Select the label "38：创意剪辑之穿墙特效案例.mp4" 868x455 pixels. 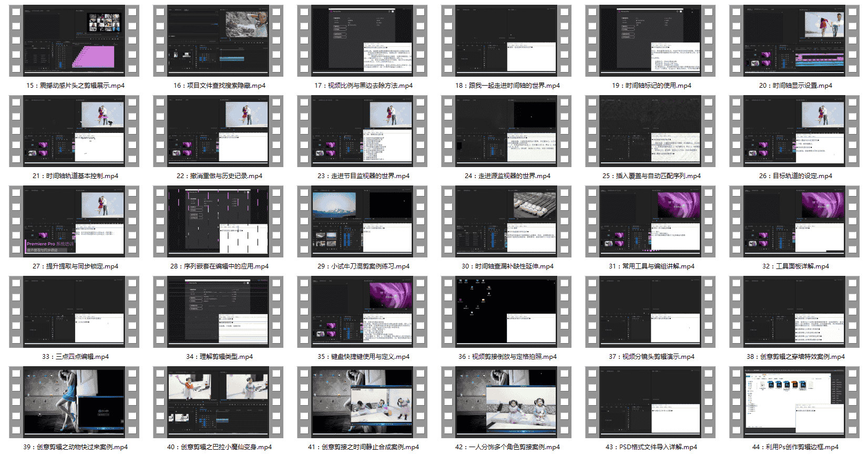[x=795, y=357]
